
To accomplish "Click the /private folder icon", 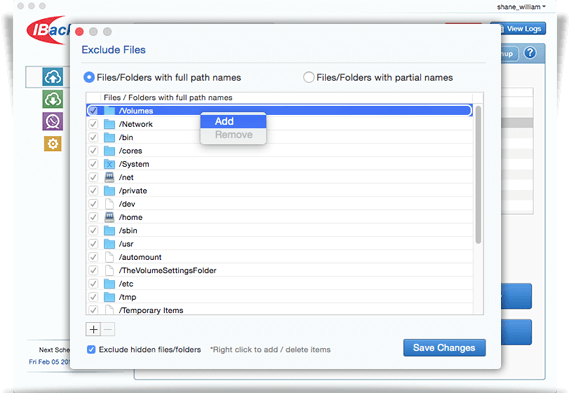I will 109,191.
